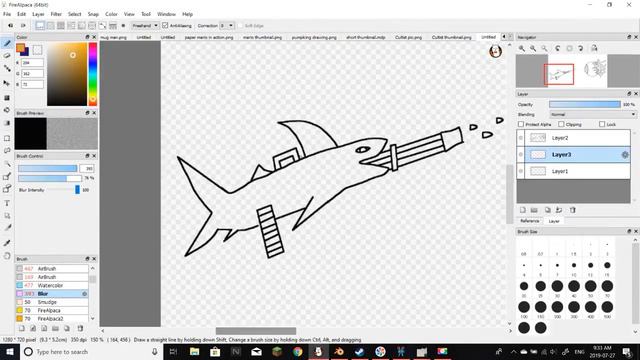This screenshot has height=360, width=640.
Task: Select the Magic Wand tool
Action: click(7, 164)
